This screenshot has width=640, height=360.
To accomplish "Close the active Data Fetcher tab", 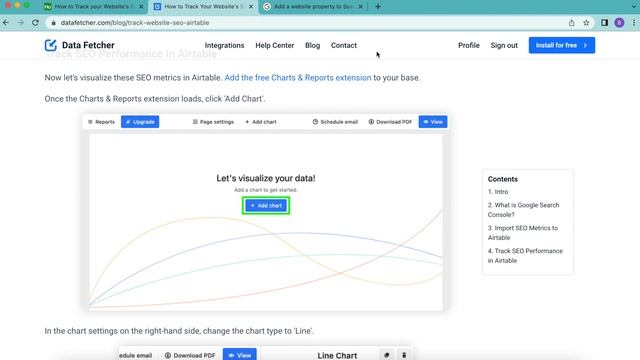I will [251, 7].
